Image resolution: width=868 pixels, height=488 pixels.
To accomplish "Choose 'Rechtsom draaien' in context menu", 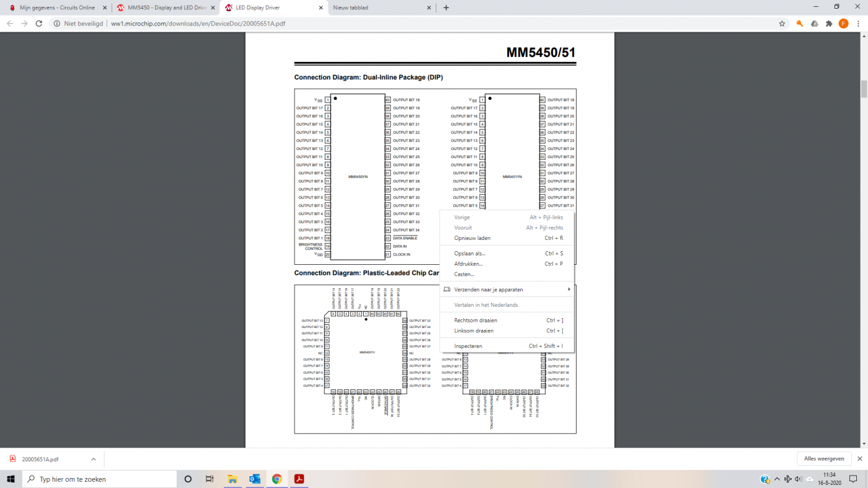I will click(x=507, y=321).
